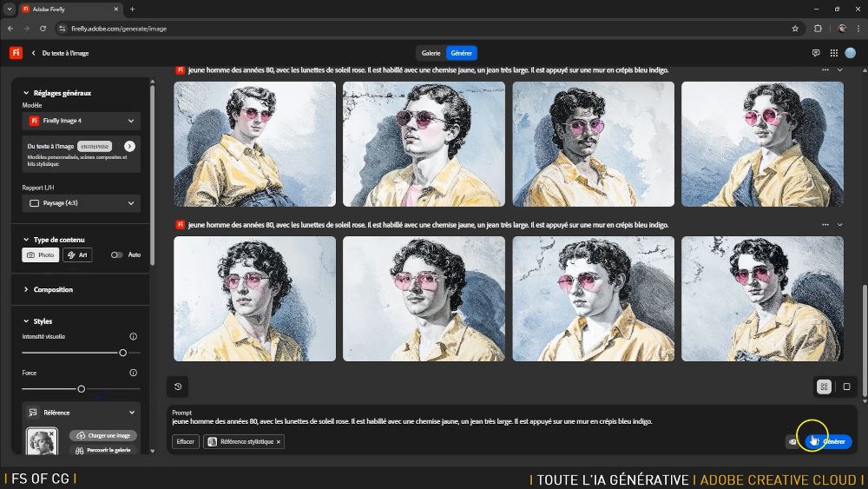
Task: Reload the browser page
Action: click(43, 29)
